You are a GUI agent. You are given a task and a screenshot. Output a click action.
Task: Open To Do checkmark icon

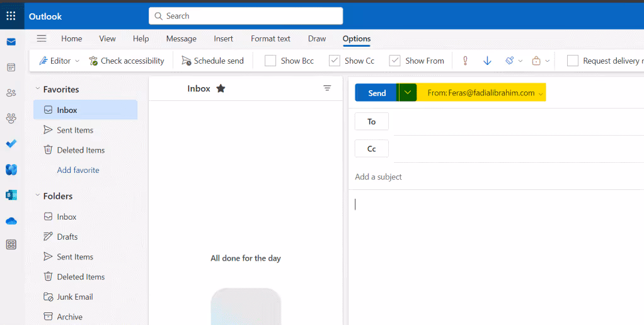(x=11, y=144)
